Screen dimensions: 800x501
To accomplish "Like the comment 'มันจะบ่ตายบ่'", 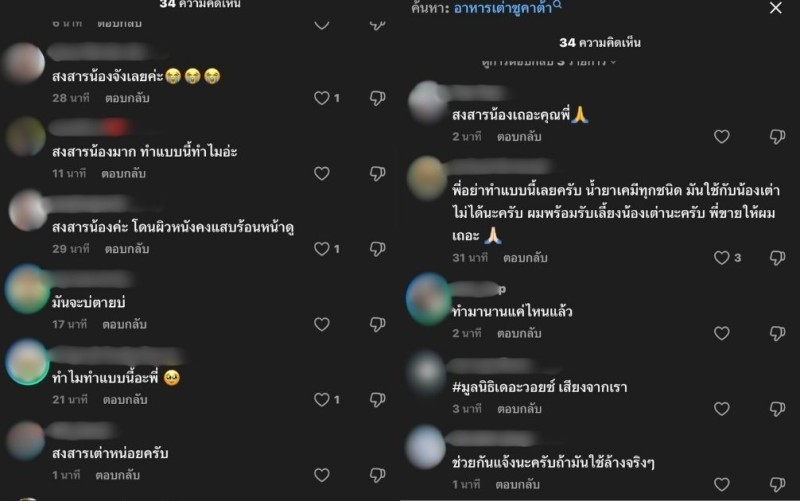I will tap(321, 324).
